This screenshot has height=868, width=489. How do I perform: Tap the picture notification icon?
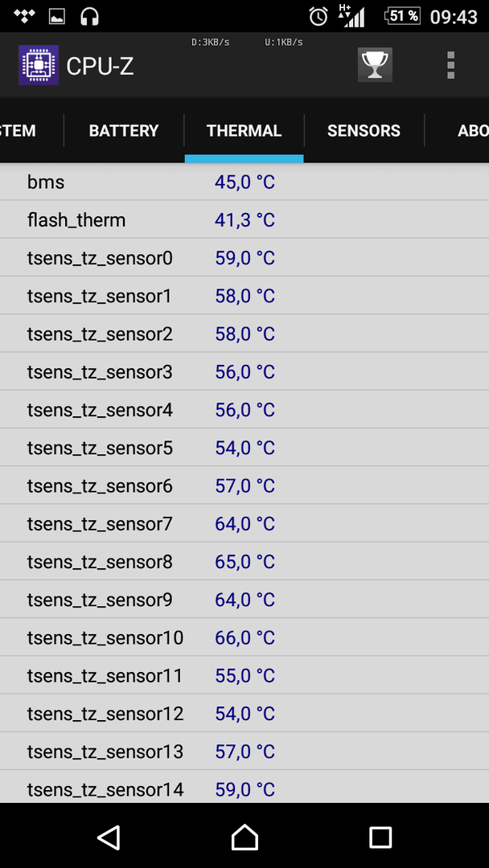click(57, 17)
